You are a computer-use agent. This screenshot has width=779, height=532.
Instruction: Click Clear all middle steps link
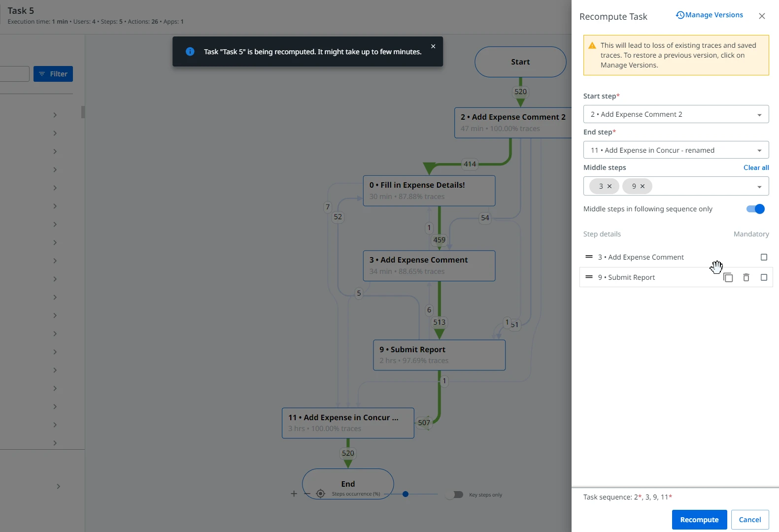(x=756, y=167)
